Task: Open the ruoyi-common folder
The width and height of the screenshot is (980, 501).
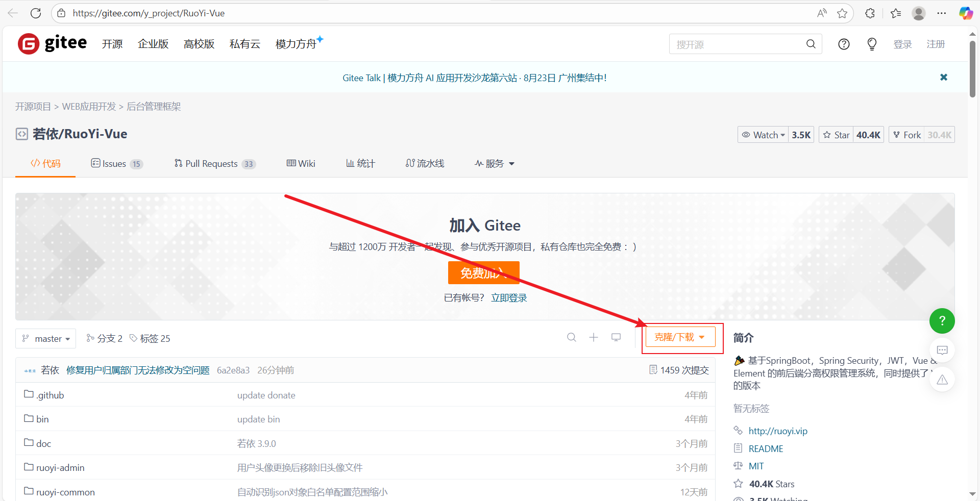Action: tap(65, 492)
